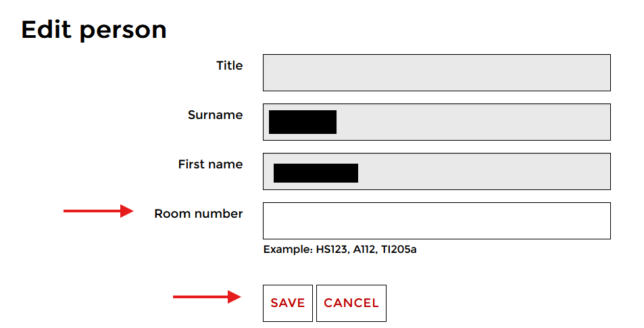
Task: Focus the Surname text field
Action: [x=473, y=122]
